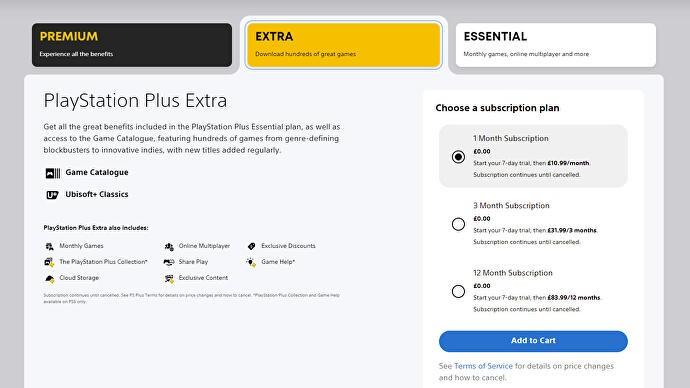Click the Share Play icon
The image size is (690, 388).
pyautogui.click(x=169, y=262)
